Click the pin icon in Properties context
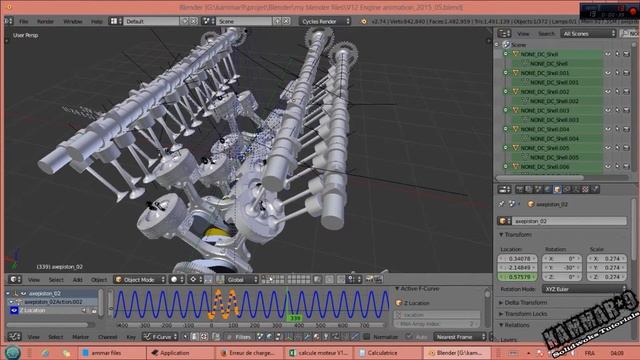Viewport: 640px width, 360px height. (502, 204)
